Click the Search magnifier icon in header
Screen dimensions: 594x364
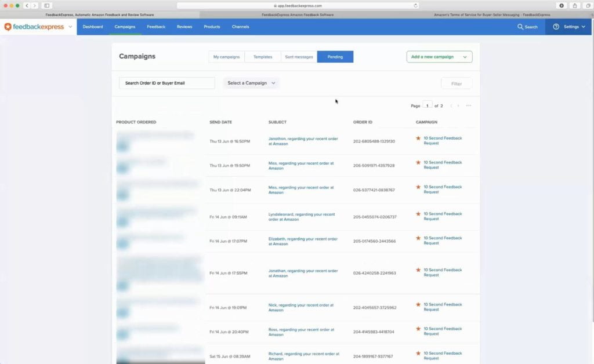click(520, 27)
